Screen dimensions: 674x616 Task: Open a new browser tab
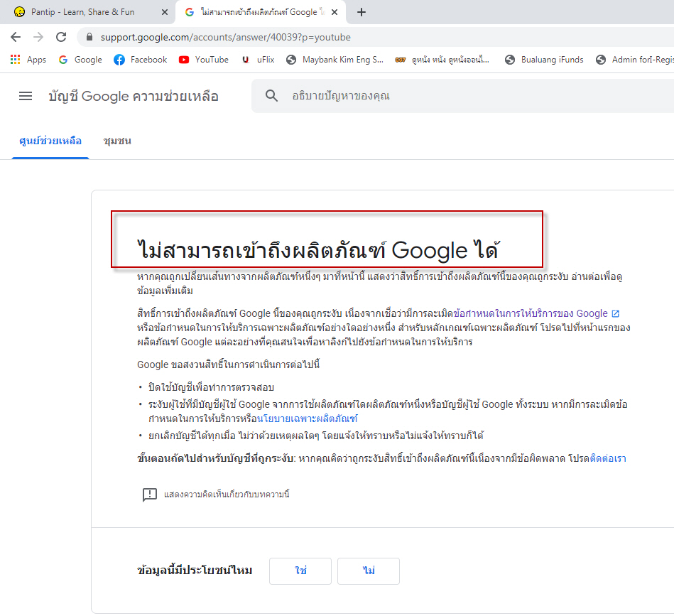click(362, 12)
